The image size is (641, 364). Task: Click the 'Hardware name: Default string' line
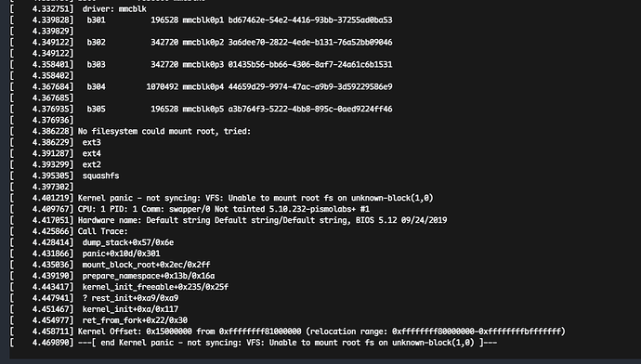tap(263, 220)
